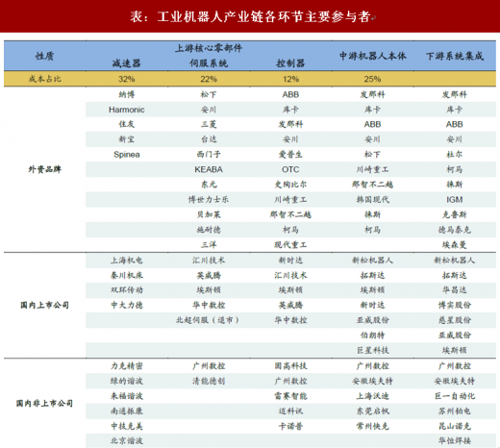The height and width of the screenshot is (448, 500).
Task: Click the IGM cell
Action: (455, 199)
